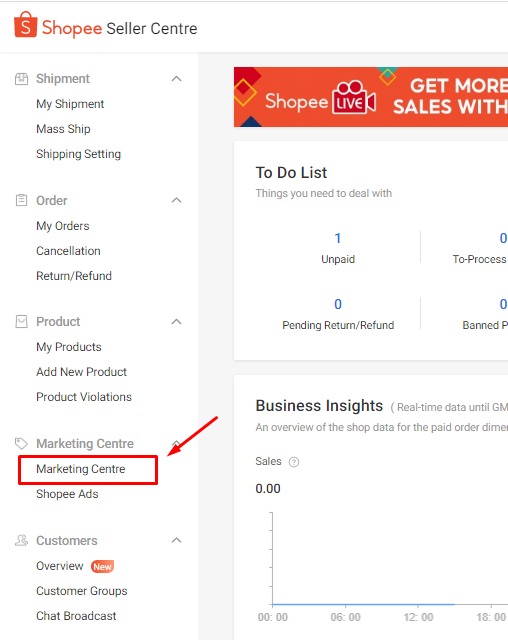The image size is (508, 640).
Task: Open the Marketing Centre submenu item
Action: tap(80, 469)
